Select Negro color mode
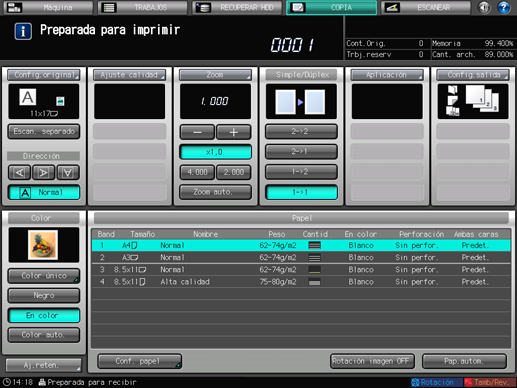 tap(44, 295)
